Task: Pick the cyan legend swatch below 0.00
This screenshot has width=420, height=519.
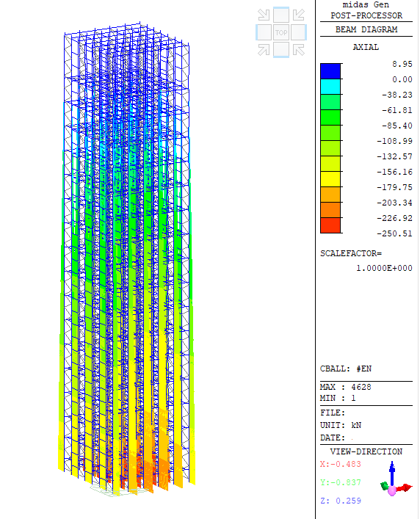Action: point(330,87)
